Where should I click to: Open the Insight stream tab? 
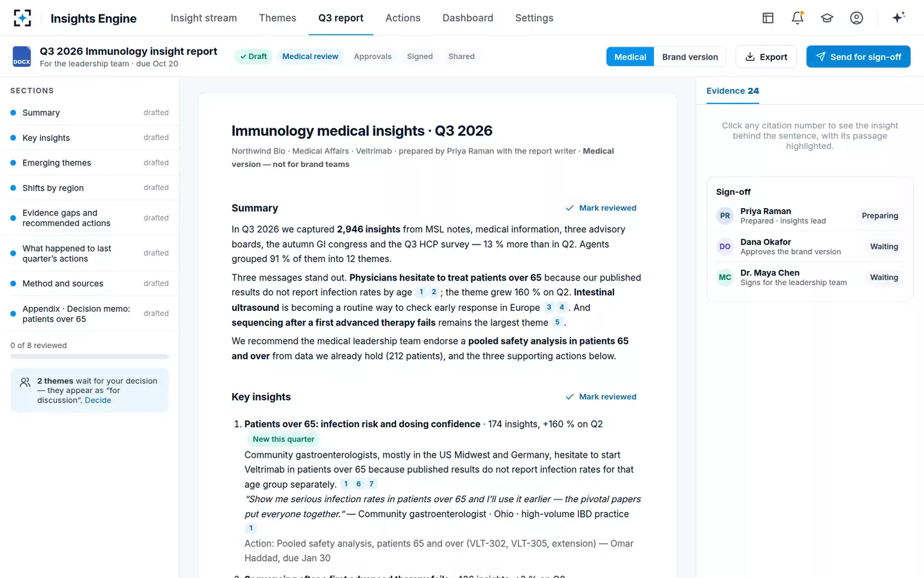coord(204,18)
